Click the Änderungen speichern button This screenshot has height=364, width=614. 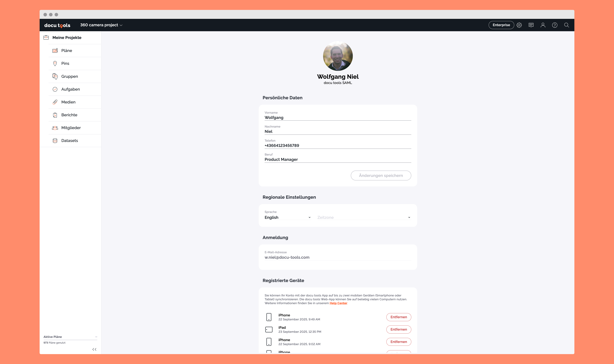[x=381, y=175]
